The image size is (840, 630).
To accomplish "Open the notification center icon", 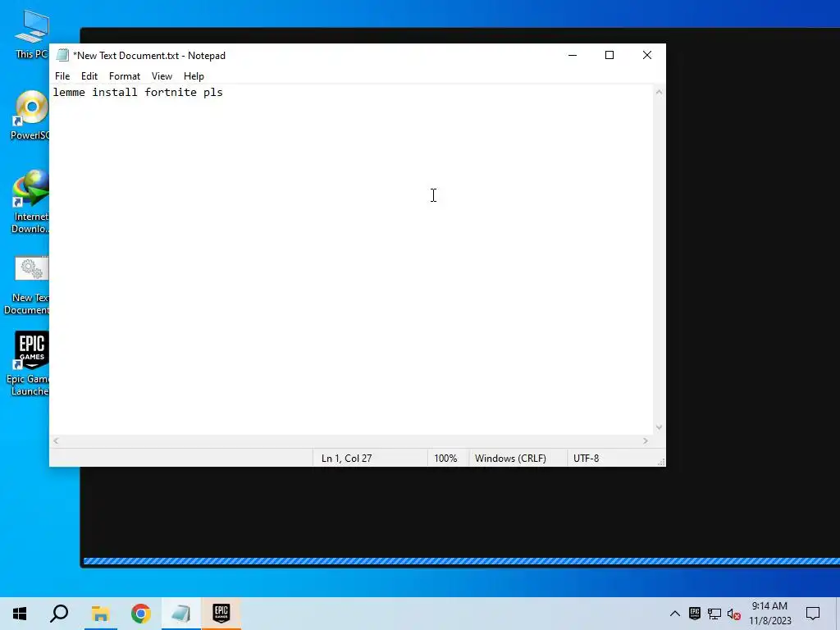I will click(813, 614).
